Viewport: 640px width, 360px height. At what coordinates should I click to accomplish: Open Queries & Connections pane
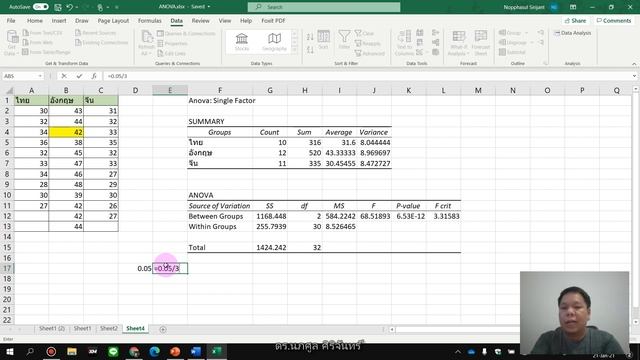[x=186, y=33]
